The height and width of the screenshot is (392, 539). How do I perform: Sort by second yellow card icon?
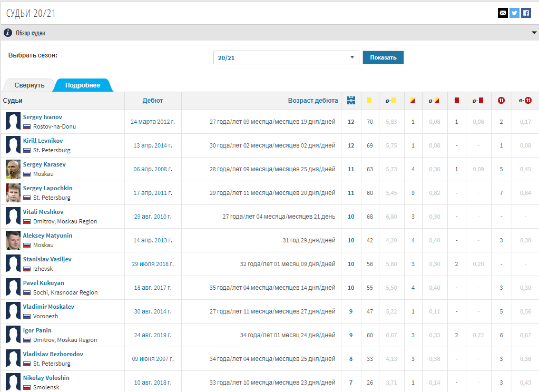413,100
